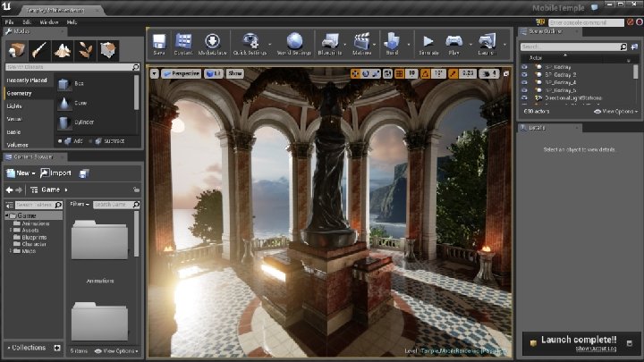Select the Lights category tab
Image resolution: width=644 pixels, height=362 pixels.
click(x=14, y=105)
